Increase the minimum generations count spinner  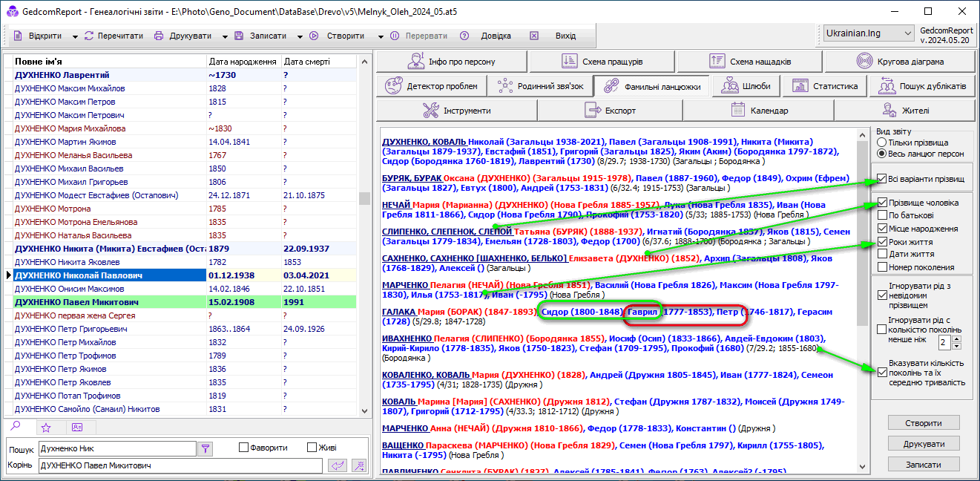956,338
